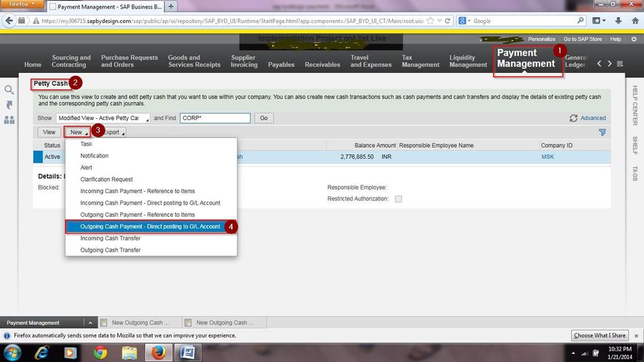Open the people icon in left sidebar
The image size is (644, 362).
[9, 120]
